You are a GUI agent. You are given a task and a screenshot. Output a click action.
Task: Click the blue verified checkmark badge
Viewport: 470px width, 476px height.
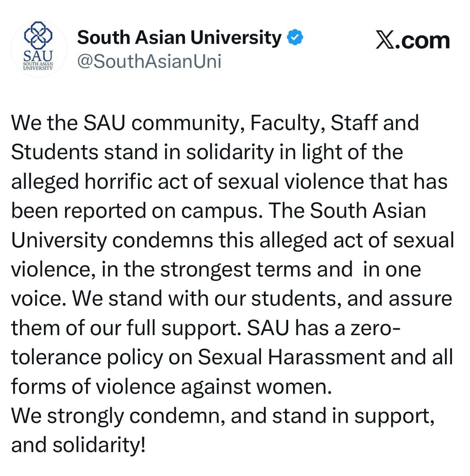tap(295, 38)
